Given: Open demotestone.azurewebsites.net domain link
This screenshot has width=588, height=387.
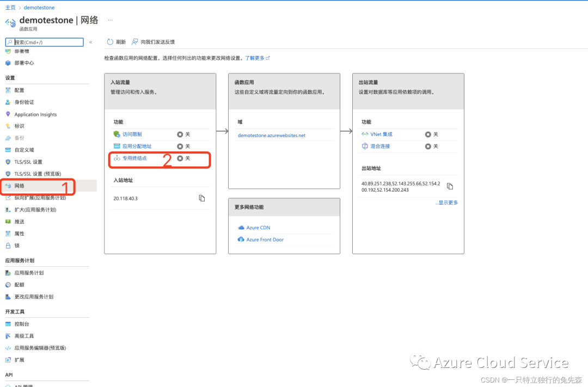Looking at the screenshot, I should pos(272,136).
